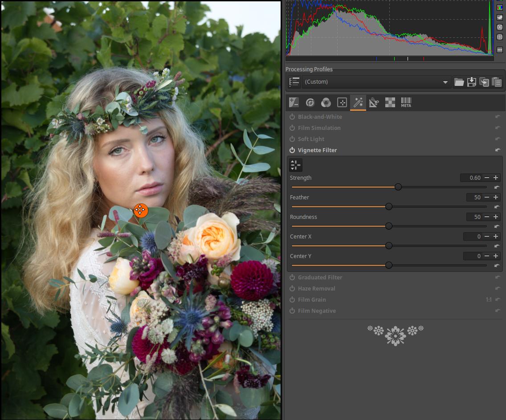Screen dimensions: 506x420
Task: Load a processing profile from file
Action: pos(459,82)
